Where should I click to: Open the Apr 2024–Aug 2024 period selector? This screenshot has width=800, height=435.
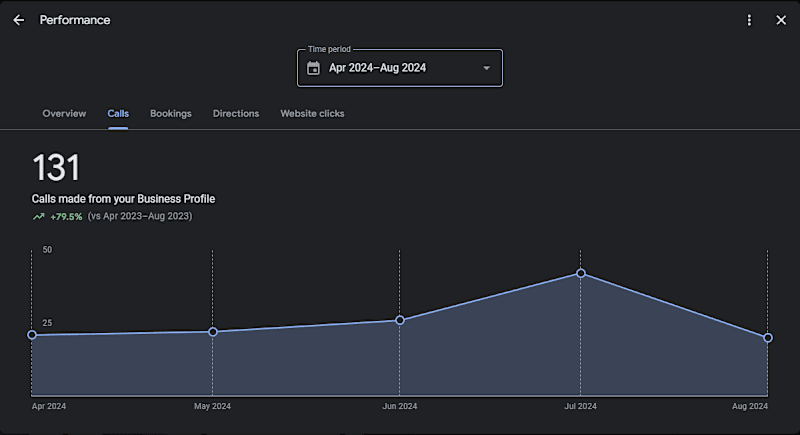[400, 68]
